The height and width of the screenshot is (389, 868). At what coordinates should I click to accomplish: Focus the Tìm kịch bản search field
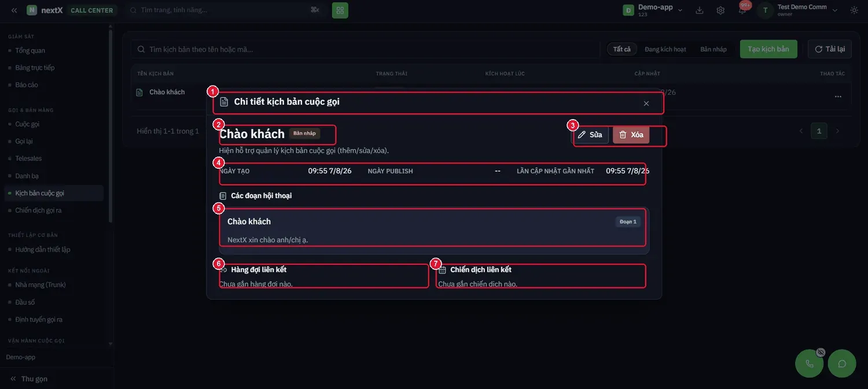coord(365,49)
